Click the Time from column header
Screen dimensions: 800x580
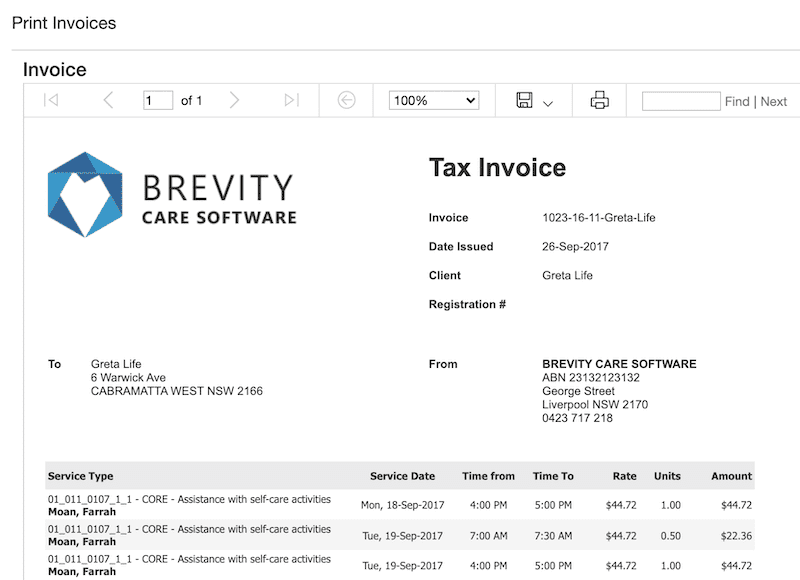pyautogui.click(x=488, y=476)
